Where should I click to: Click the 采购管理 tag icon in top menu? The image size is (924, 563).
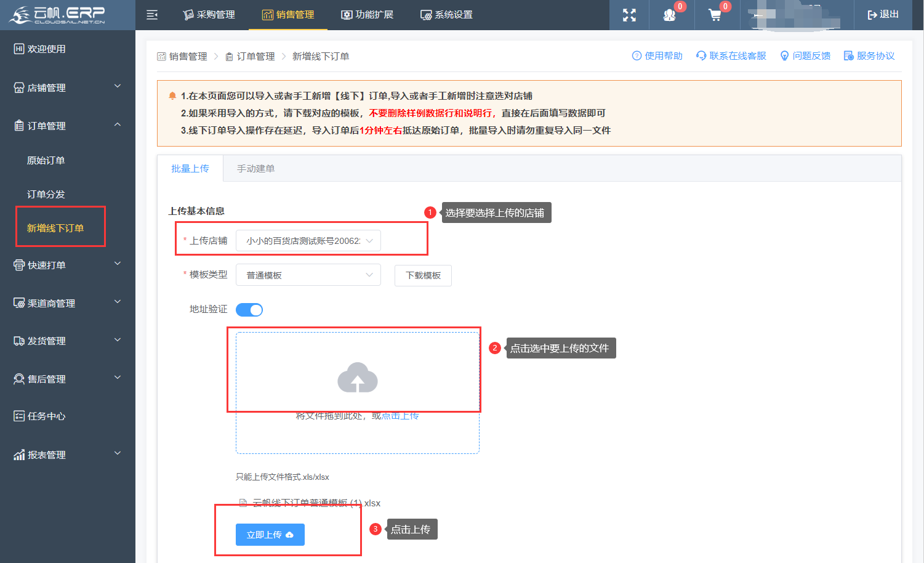tap(188, 15)
